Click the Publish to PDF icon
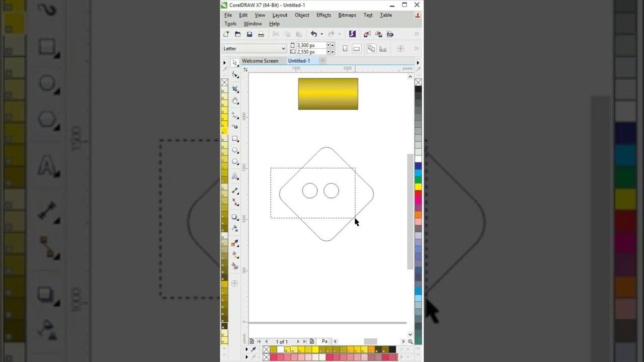The image size is (644, 362). pos(390,34)
